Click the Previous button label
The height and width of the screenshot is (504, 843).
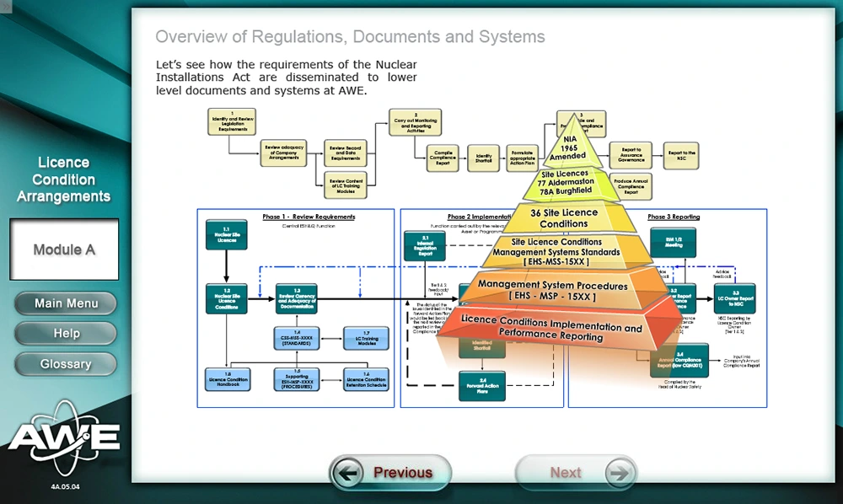coord(402,473)
